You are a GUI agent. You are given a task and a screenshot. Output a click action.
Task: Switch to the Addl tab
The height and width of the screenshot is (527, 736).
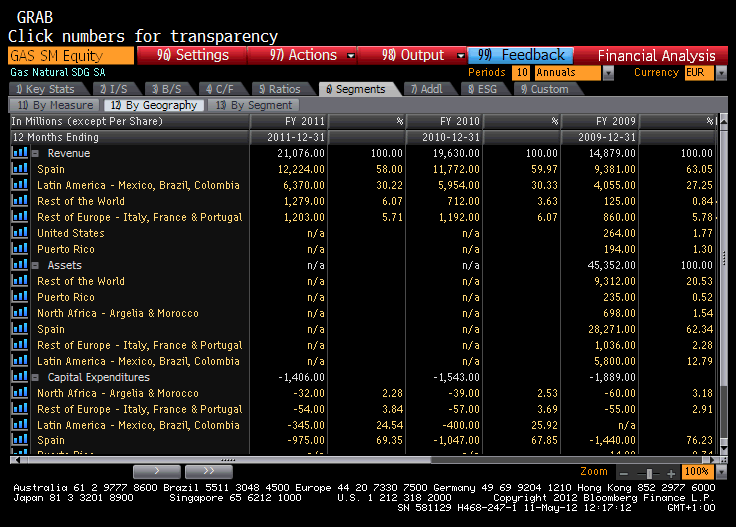428,89
